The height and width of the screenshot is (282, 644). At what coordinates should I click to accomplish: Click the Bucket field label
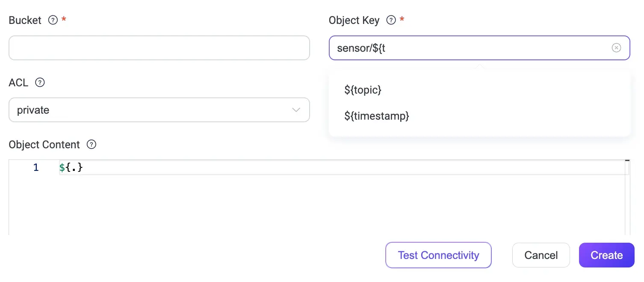click(x=25, y=20)
